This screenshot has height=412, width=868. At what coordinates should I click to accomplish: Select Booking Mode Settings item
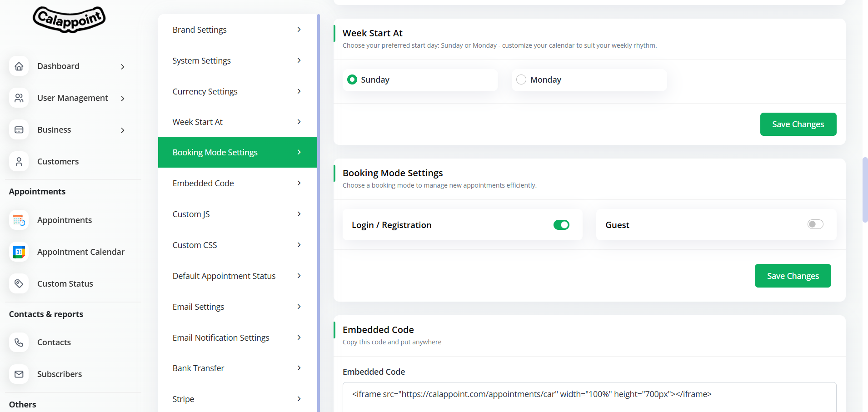click(x=238, y=152)
